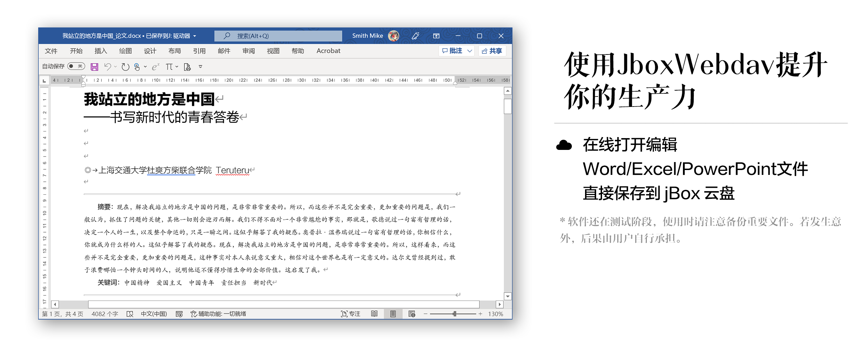
Task: Switch to the 视图 tab
Action: point(273,51)
